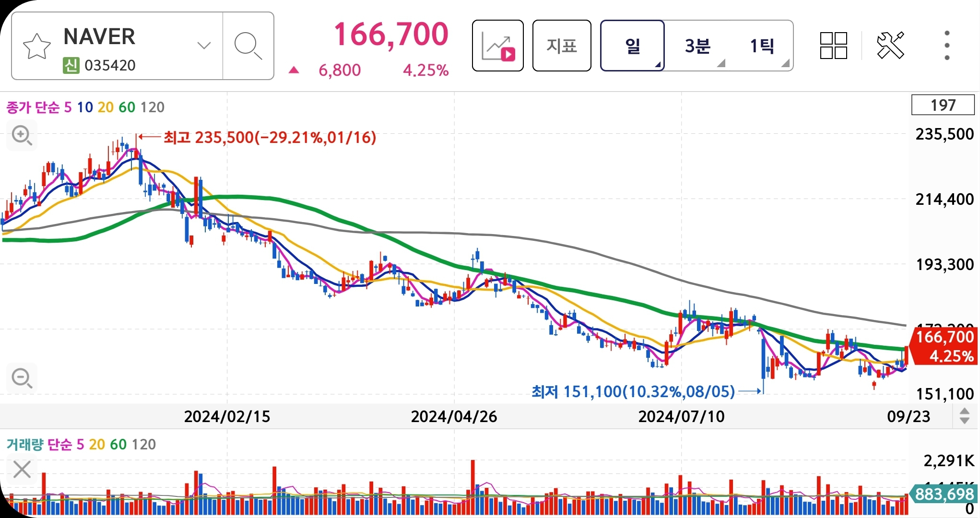
Task: Click the 197 candle count box
Action: [943, 105]
